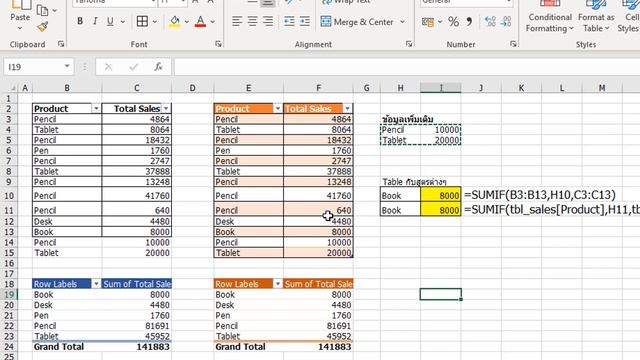Open Number format dialog launcher
Viewport: 640px width, 360px height.
[x=513, y=44]
